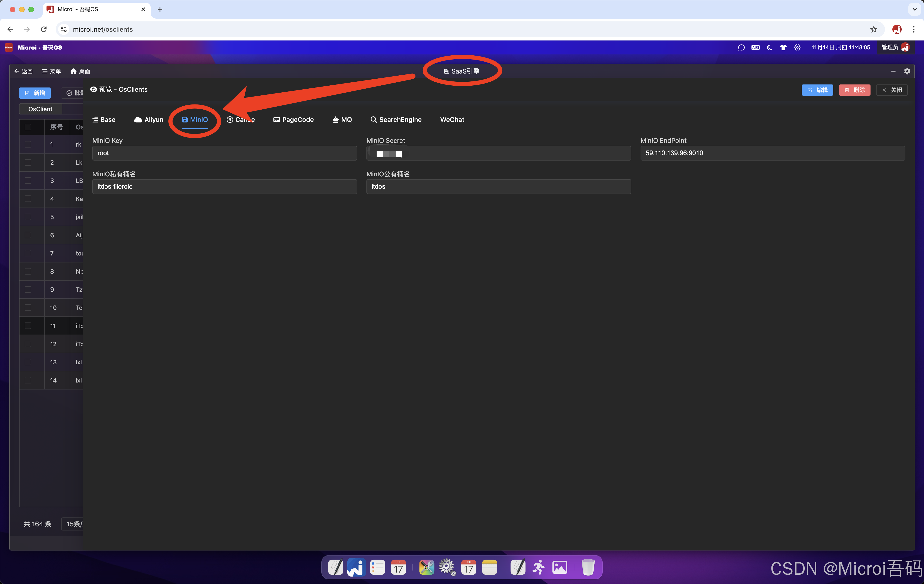Expand the 菜单 menu

pos(51,71)
